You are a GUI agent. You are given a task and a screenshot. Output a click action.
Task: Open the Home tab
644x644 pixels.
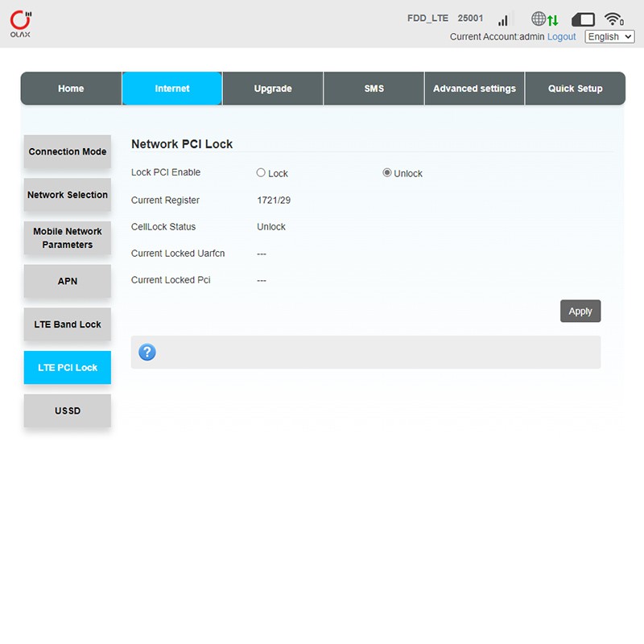pos(71,89)
